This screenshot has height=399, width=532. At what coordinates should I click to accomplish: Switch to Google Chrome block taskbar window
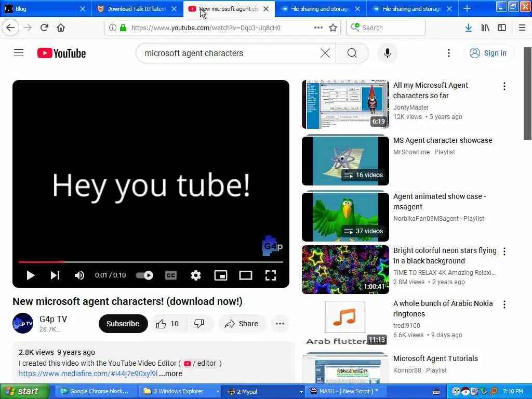point(96,391)
